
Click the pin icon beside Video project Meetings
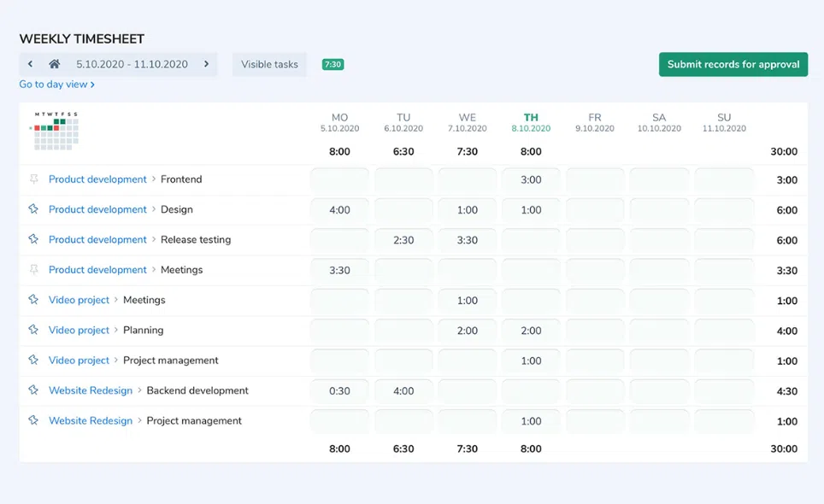(34, 300)
